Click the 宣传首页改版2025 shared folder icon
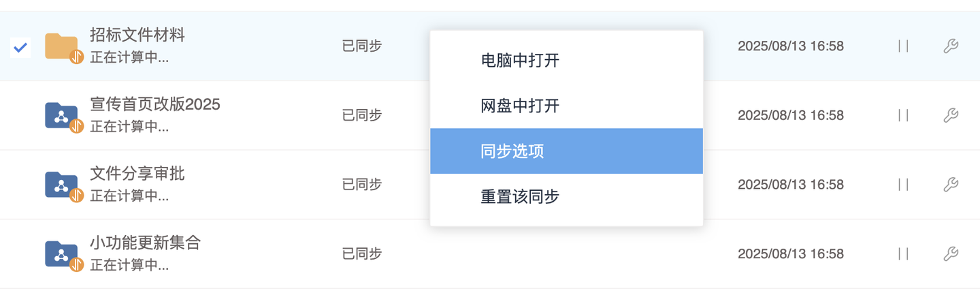Viewport: 980px width, 293px height. tap(62, 115)
